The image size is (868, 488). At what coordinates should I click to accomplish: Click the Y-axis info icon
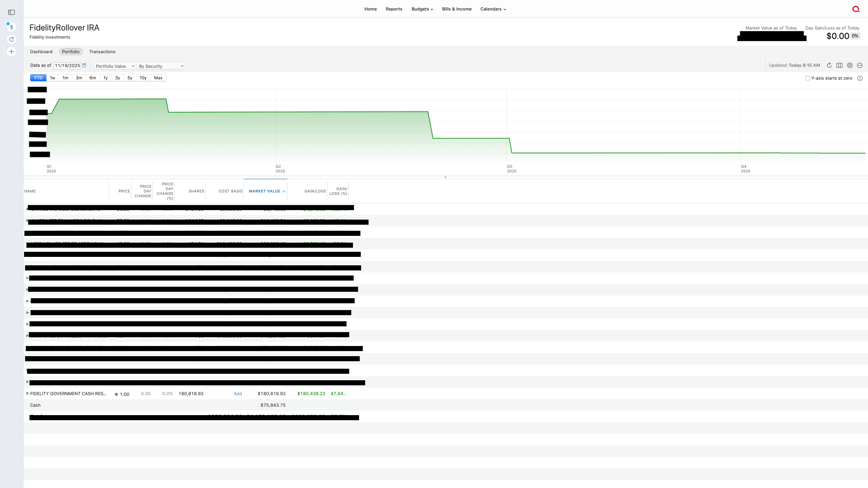coord(860,78)
